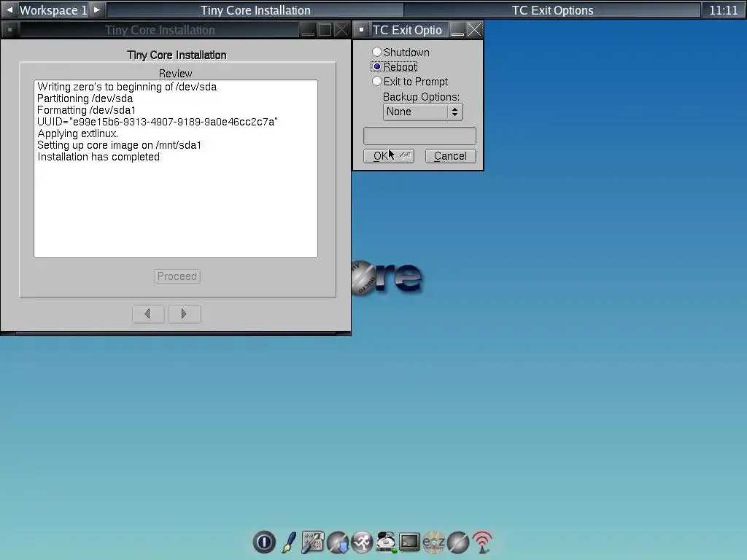
Task: Click 'Setting up core image' log line
Action: tap(120, 145)
